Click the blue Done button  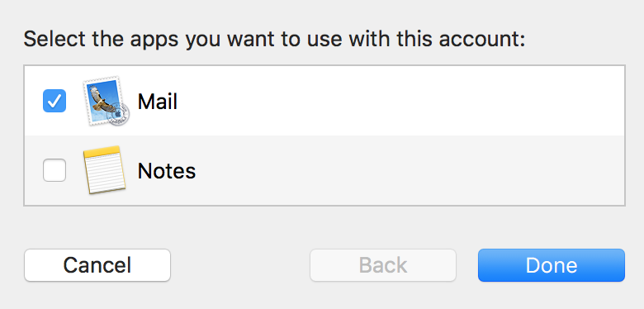(x=552, y=265)
